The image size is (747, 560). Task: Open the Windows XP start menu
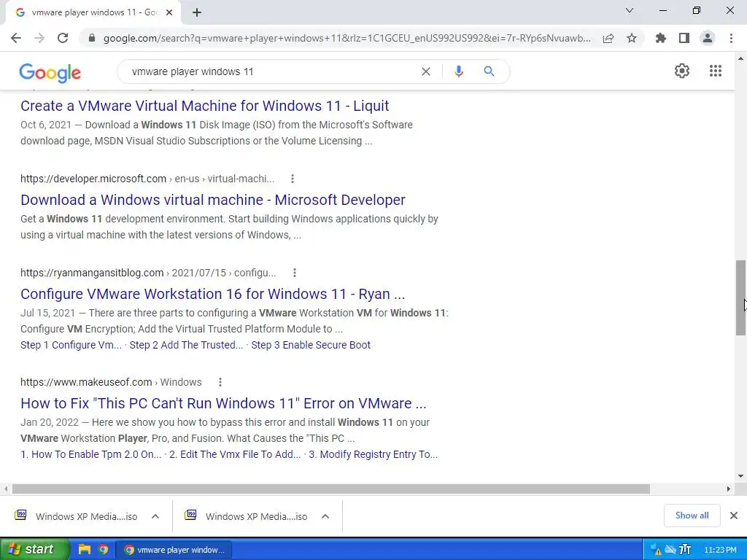click(x=34, y=550)
